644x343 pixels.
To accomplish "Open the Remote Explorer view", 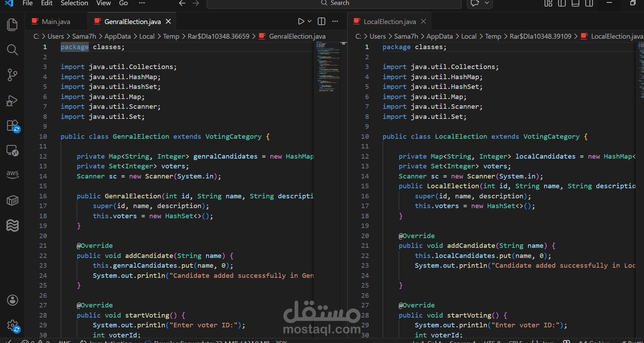I will coord(12,151).
